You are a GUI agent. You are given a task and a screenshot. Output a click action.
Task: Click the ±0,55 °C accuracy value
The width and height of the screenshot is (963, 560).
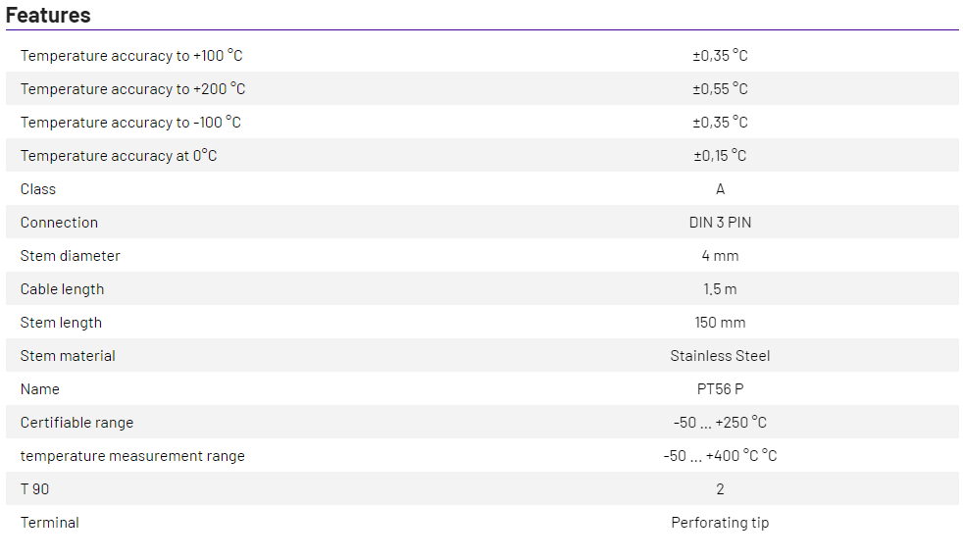tap(720, 89)
